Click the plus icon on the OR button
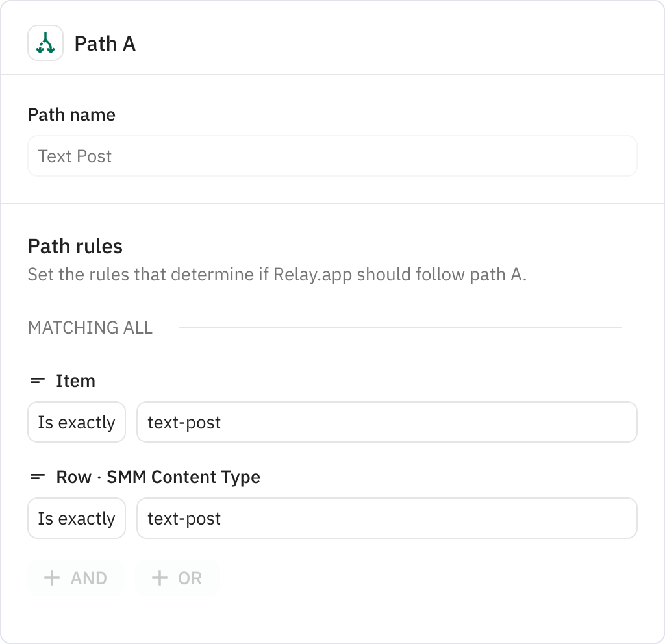The height and width of the screenshot is (644, 665). (160, 578)
